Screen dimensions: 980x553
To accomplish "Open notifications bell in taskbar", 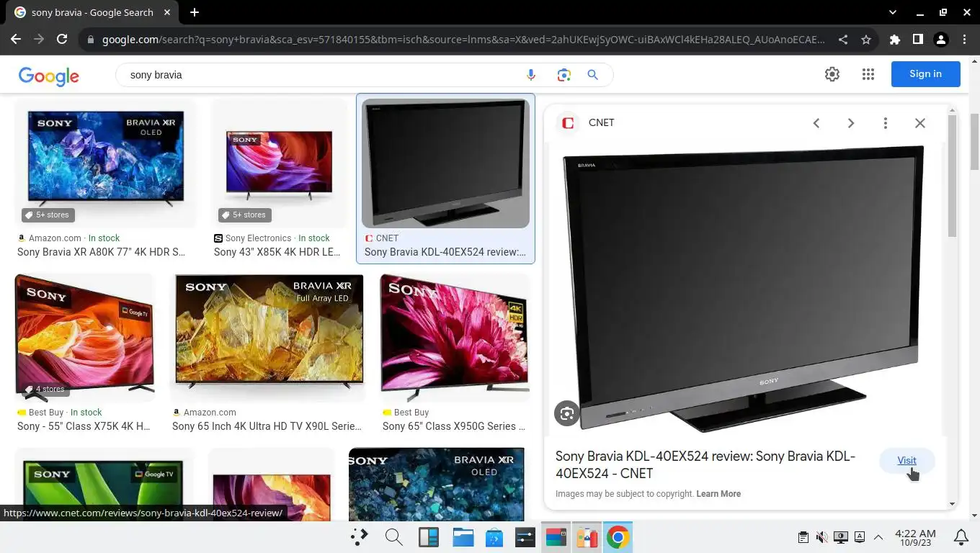I will 961,537.
